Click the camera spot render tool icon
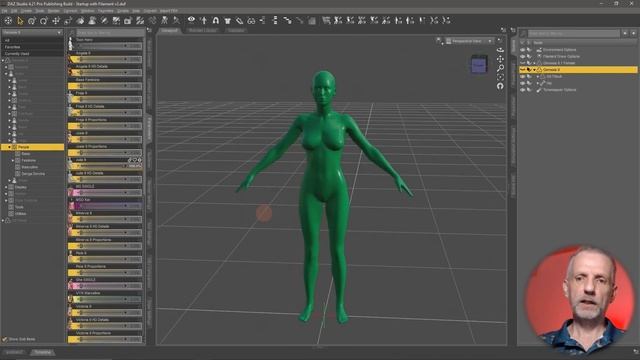640x360 pixels. pyautogui.click(x=128, y=20)
